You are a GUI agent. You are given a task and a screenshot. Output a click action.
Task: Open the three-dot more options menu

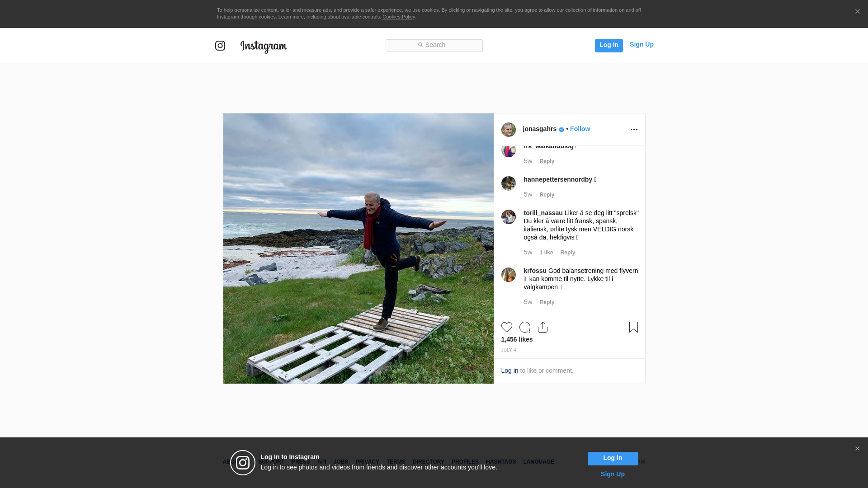click(634, 130)
